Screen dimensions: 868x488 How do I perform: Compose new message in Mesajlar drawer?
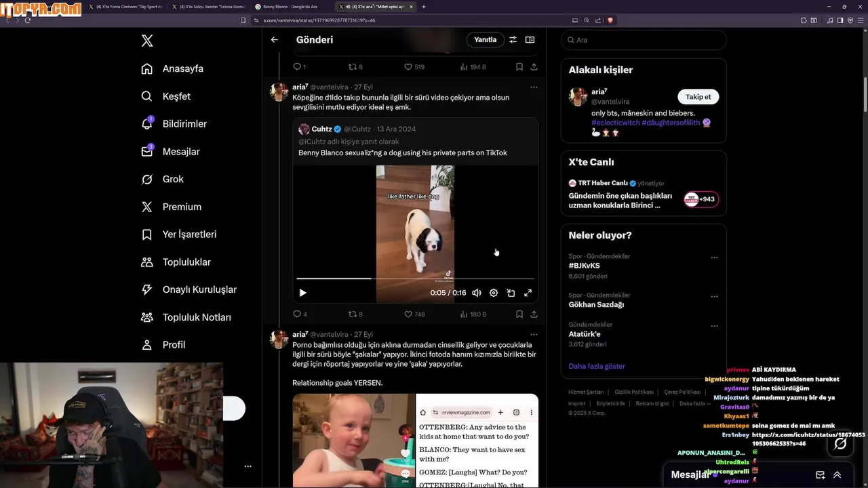coord(820,475)
